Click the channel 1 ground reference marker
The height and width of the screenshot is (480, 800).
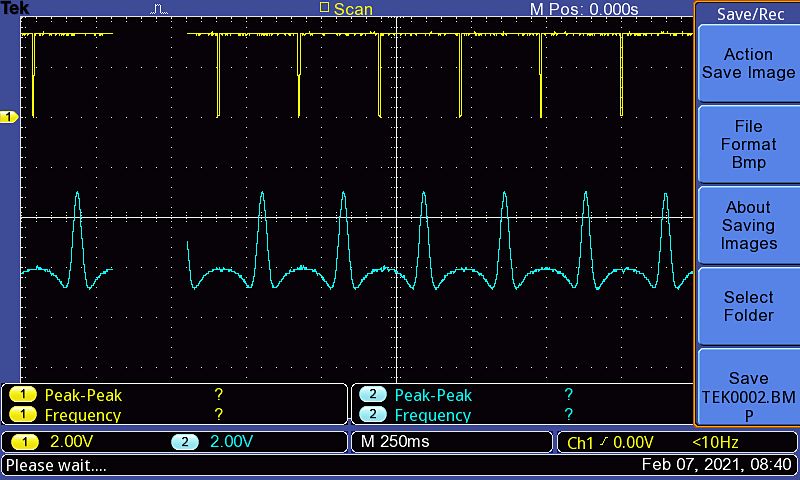tap(9, 118)
